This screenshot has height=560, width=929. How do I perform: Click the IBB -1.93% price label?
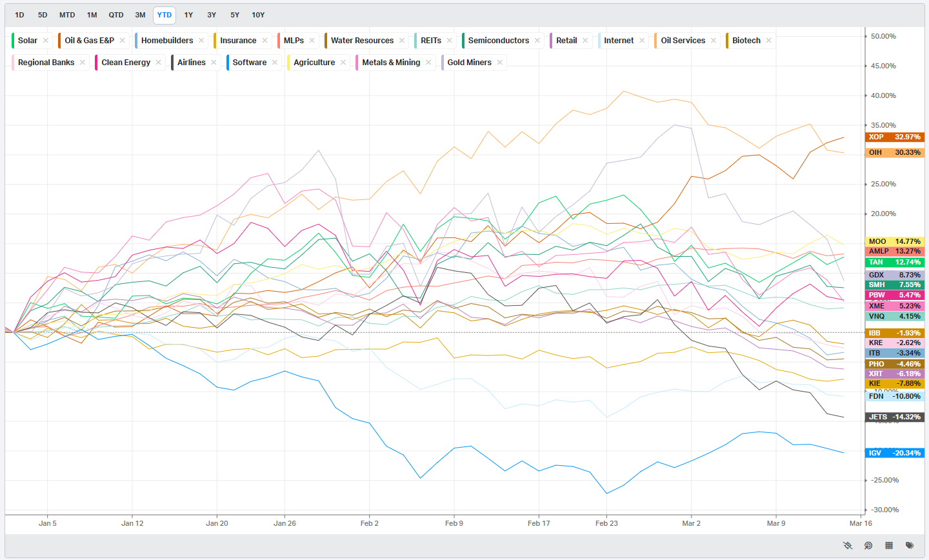click(895, 333)
